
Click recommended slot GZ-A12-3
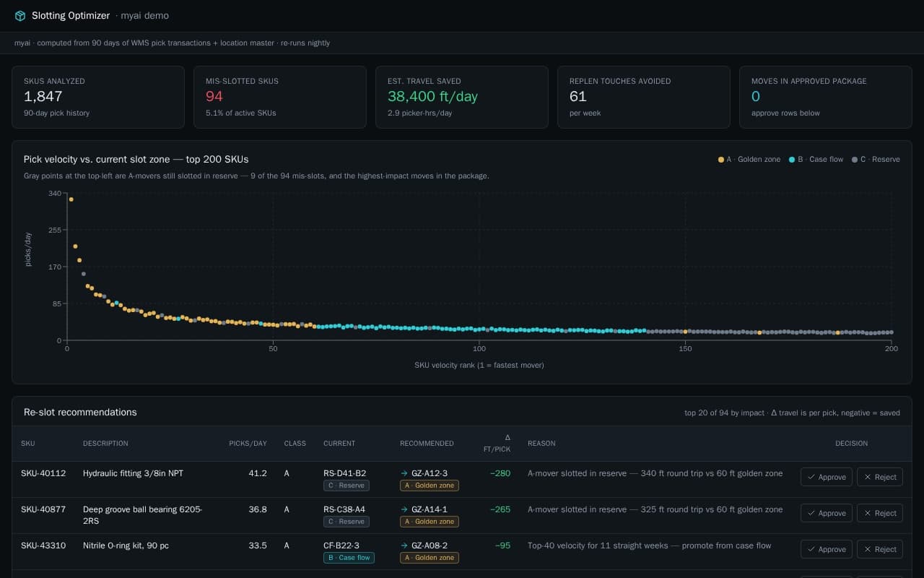430,473
